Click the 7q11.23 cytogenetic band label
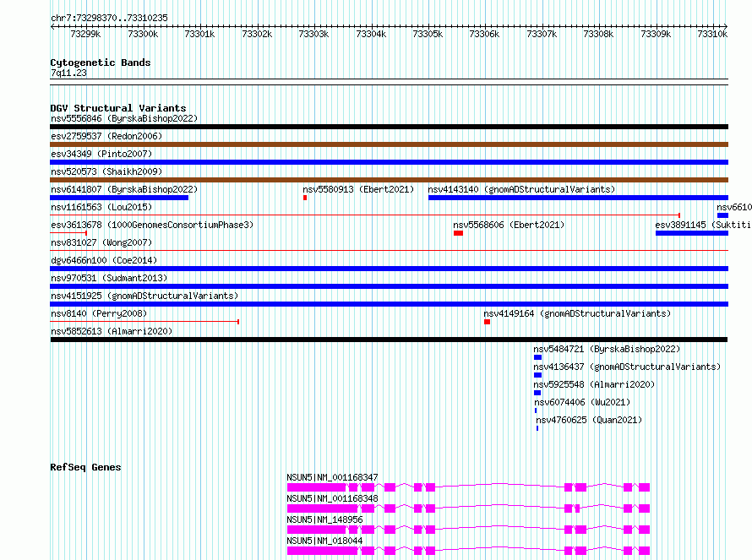752x560 pixels. pos(68,73)
